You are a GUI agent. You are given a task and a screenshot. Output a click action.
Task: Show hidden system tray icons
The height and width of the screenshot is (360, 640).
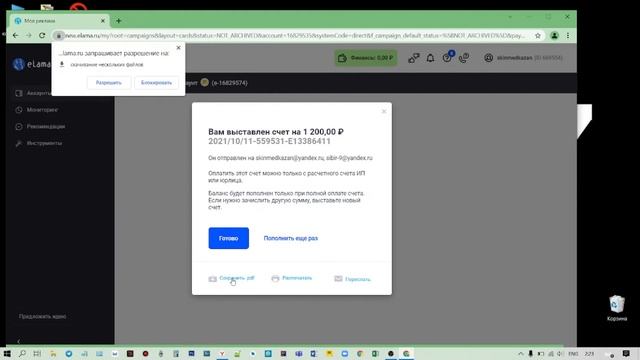[521, 353]
